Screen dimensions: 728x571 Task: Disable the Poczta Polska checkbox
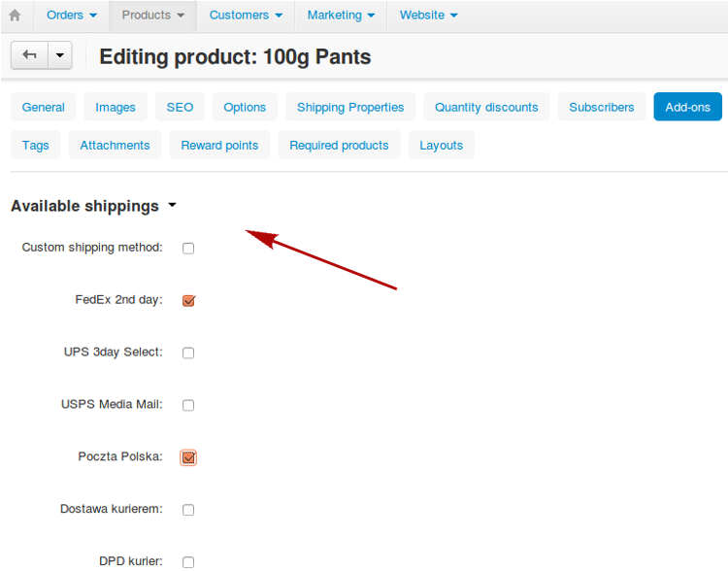coord(188,457)
